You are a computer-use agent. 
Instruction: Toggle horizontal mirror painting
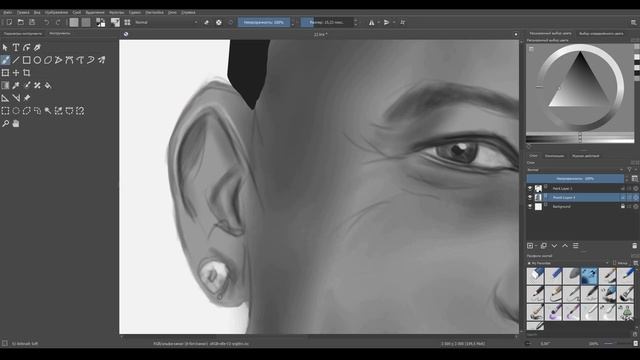371,22
